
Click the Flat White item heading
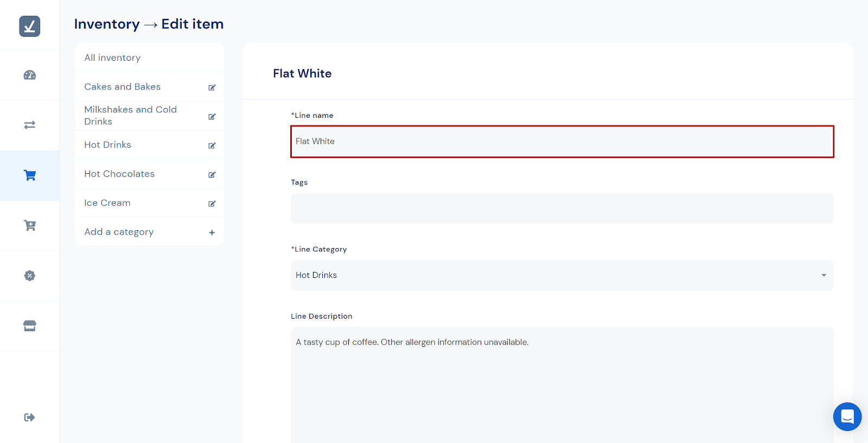tap(302, 73)
